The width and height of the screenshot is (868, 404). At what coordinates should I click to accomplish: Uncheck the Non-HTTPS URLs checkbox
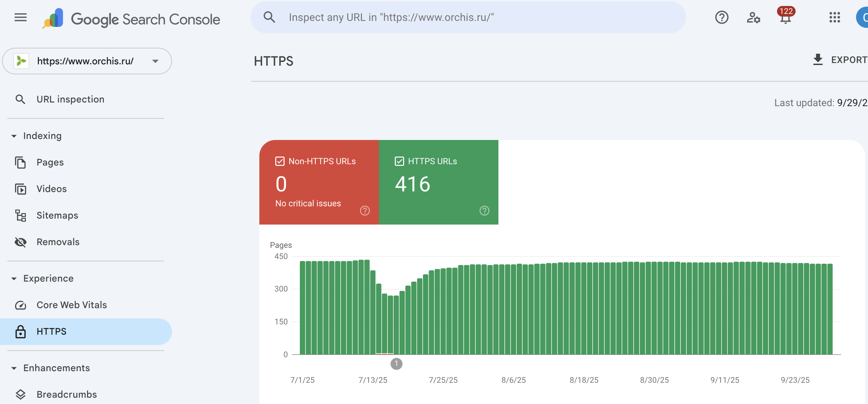coord(280,161)
